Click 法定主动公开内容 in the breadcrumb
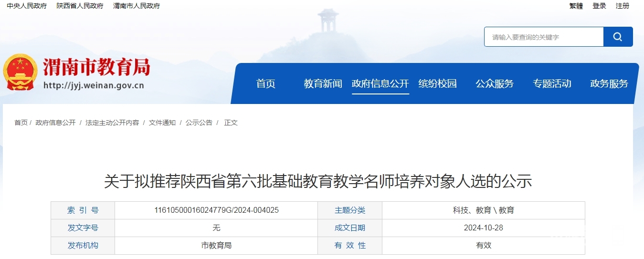 click(x=112, y=123)
